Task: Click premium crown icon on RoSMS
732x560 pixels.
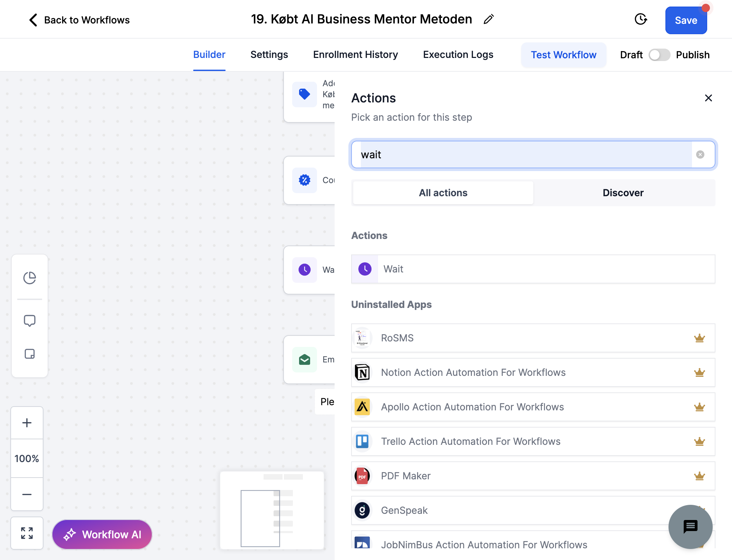Action: coord(699,338)
